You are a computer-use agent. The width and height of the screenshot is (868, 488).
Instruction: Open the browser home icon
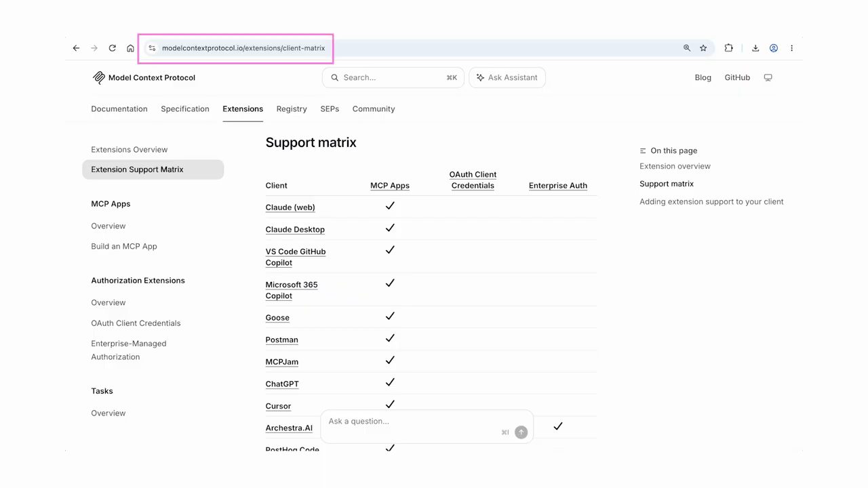pos(130,48)
